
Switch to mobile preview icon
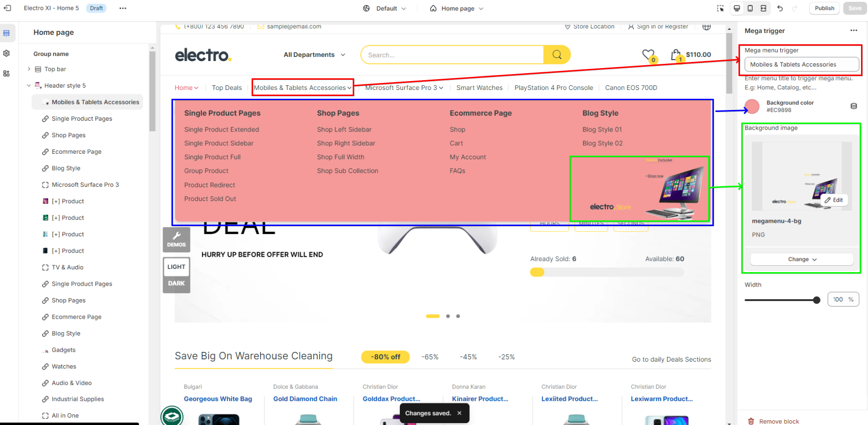point(750,8)
